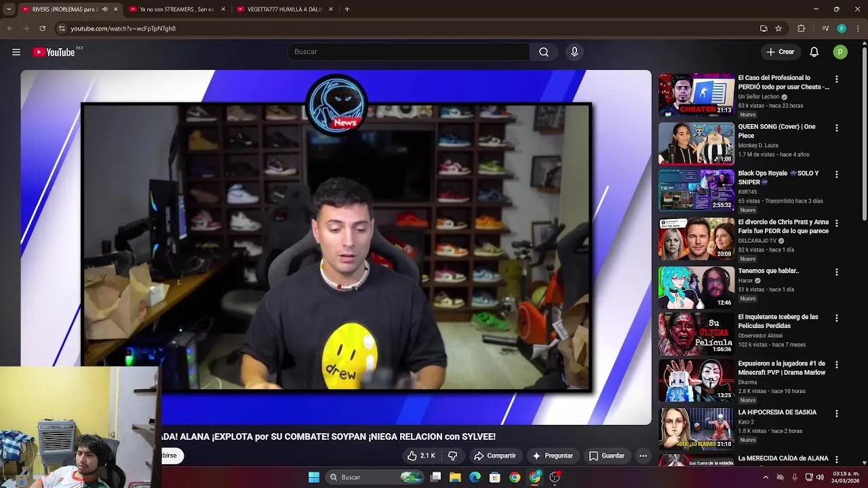Save the video with Guardar
The width and height of the screenshot is (868, 488).
pyautogui.click(x=607, y=455)
